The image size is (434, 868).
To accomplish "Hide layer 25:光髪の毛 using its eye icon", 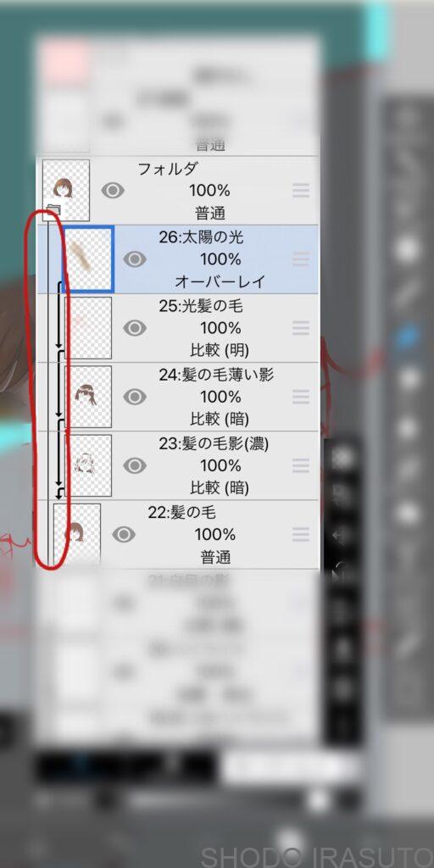I will point(135,328).
